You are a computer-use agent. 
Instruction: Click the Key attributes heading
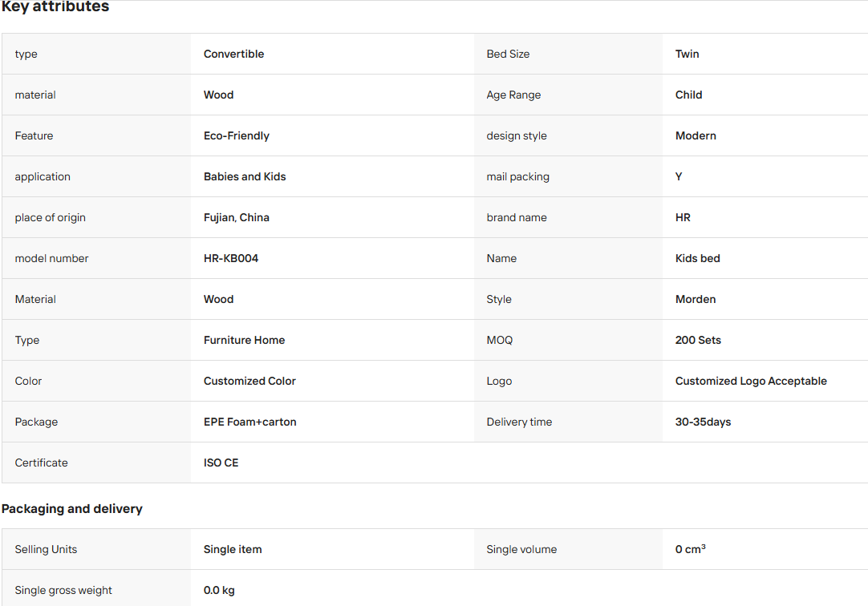pyautogui.click(x=55, y=6)
